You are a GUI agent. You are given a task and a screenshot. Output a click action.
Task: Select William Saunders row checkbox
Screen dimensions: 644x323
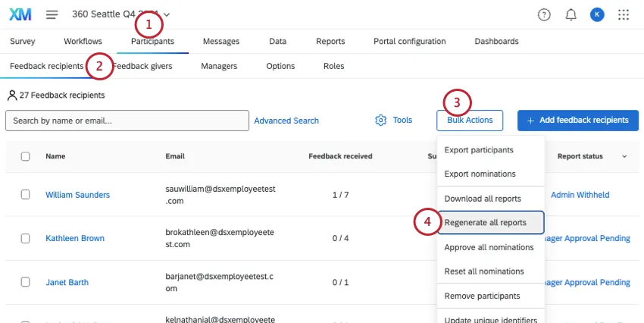point(26,194)
